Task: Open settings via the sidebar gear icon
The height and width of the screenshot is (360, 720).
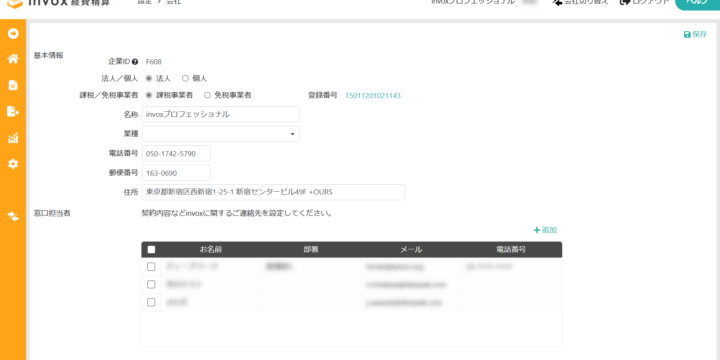Action: (13, 164)
